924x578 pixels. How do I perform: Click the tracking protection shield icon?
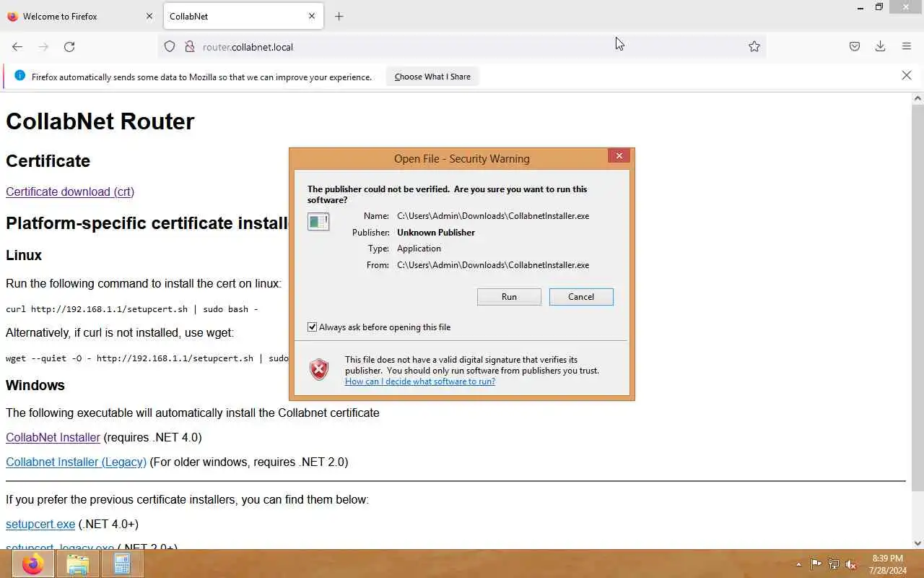(x=170, y=47)
